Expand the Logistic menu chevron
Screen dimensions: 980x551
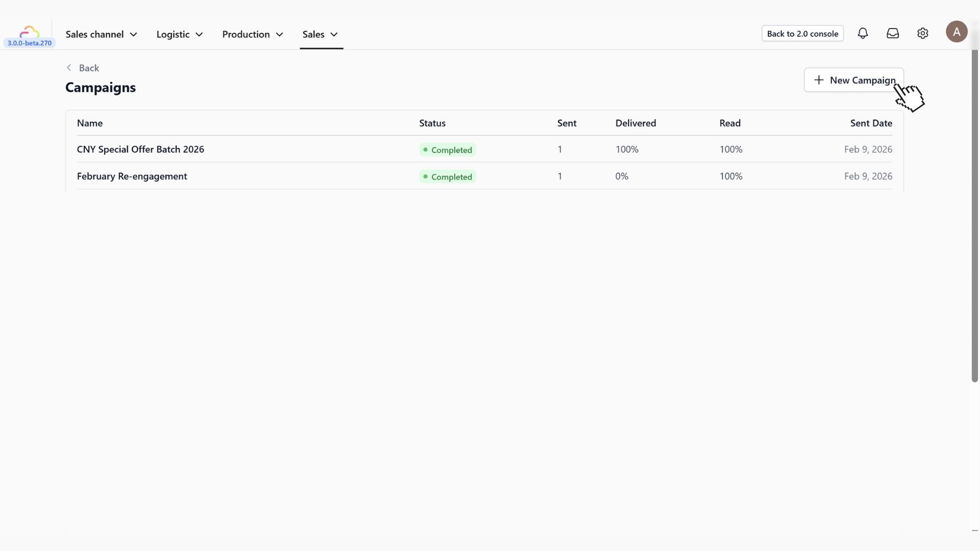click(x=199, y=35)
